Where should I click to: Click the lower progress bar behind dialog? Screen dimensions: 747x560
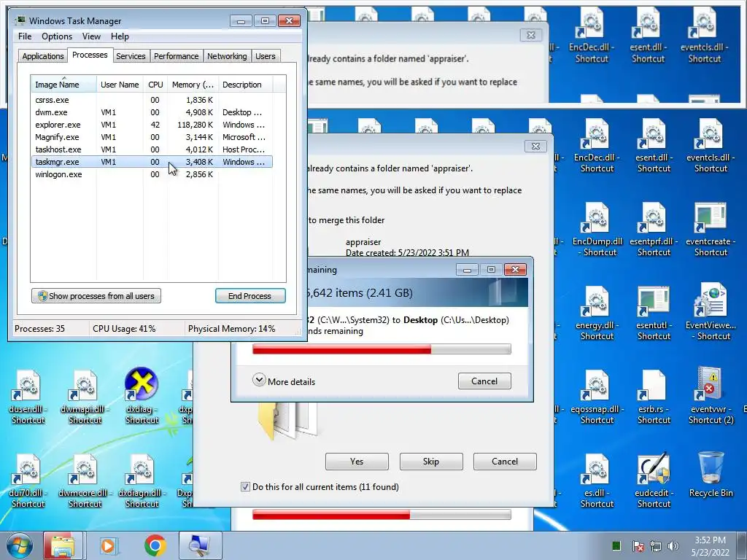click(x=382, y=515)
